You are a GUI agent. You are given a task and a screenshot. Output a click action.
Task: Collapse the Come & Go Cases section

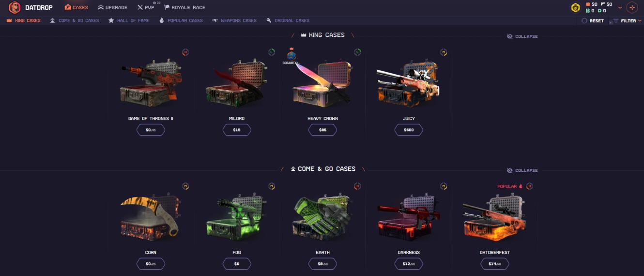[x=522, y=170]
